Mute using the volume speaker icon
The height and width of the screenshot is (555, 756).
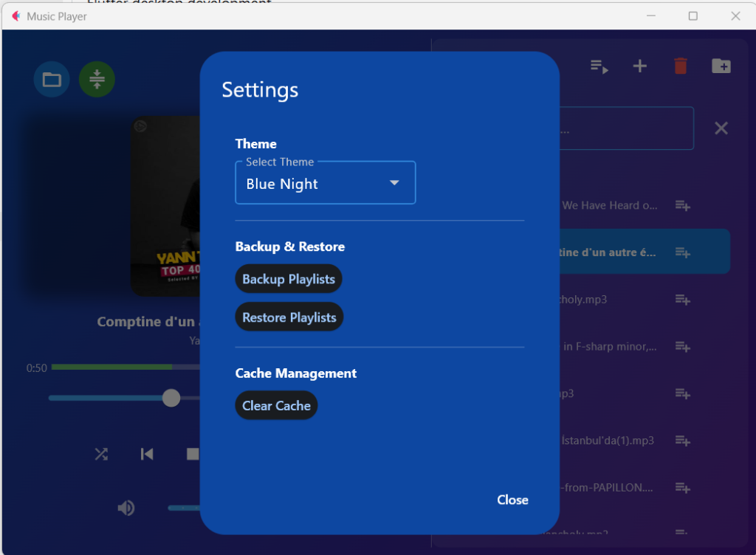pos(126,508)
